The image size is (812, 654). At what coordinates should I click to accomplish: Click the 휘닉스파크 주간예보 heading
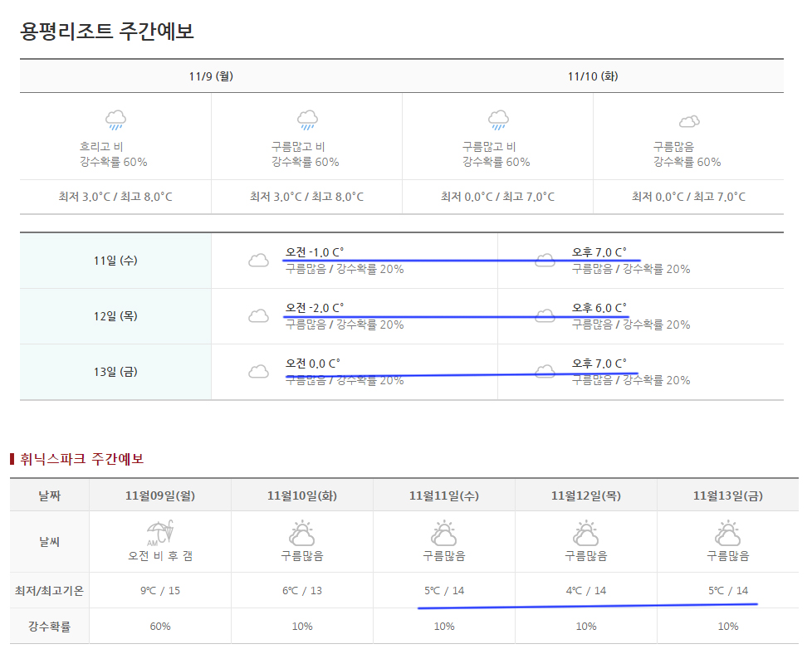(82, 459)
